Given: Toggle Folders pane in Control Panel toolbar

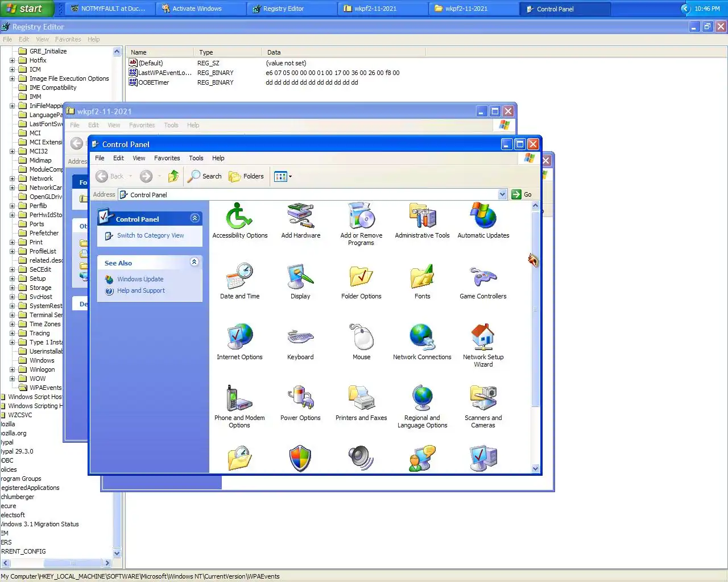Looking at the screenshot, I should point(246,176).
